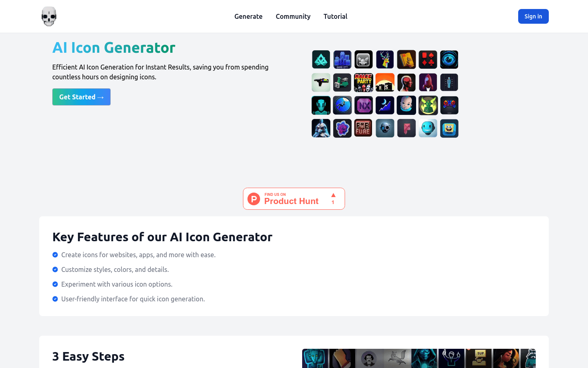Viewport: 588px width, 368px height.
Task: Choose the blue eye swirl icon
Action: coord(449,59)
